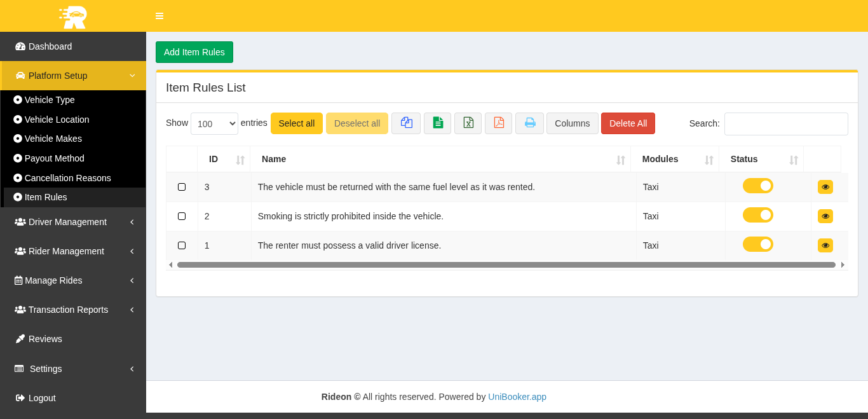Check the checkbox for rule ID 1
868x419 pixels.
tap(182, 245)
